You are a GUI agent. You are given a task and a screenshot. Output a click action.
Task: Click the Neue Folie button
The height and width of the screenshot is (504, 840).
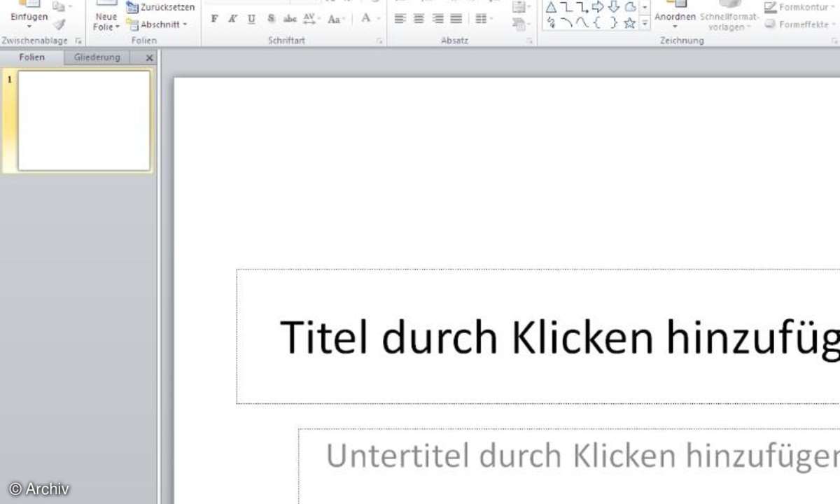pos(106,20)
